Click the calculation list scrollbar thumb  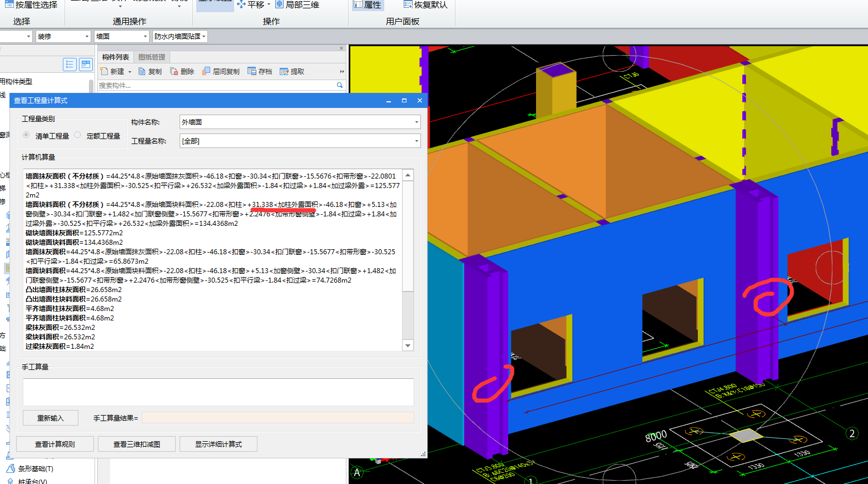[x=408, y=236]
